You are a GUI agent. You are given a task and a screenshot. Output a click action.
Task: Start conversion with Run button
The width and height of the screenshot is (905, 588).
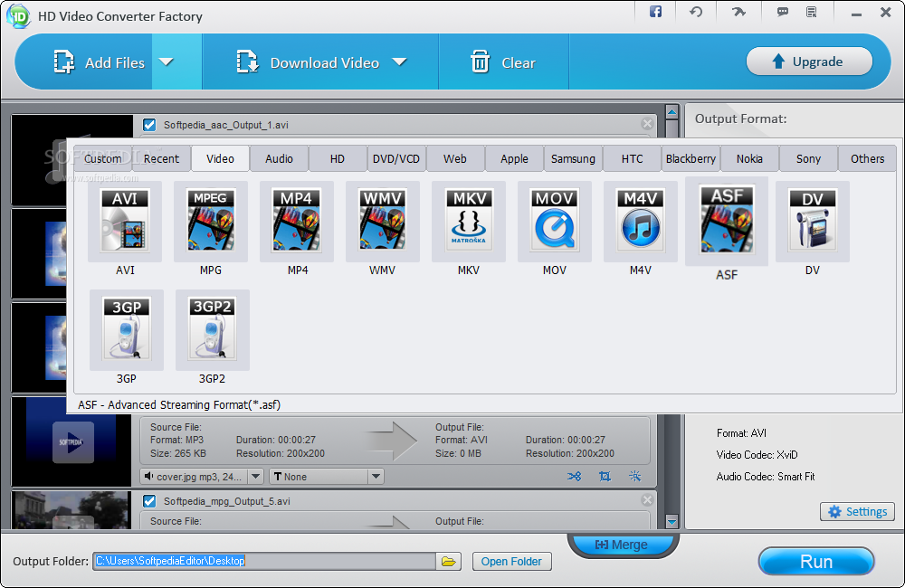(816, 562)
